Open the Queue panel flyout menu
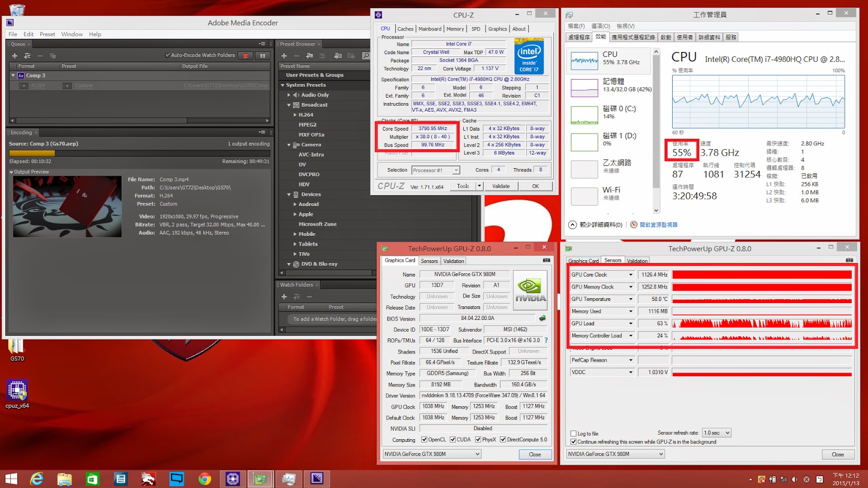Viewport: 868px width, 488px height. tap(262, 44)
